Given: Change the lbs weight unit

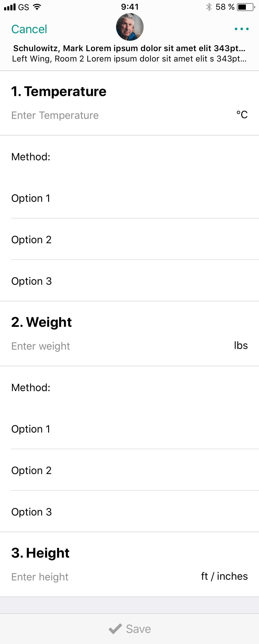Looking at the screenshot, I should coord(241,345).
